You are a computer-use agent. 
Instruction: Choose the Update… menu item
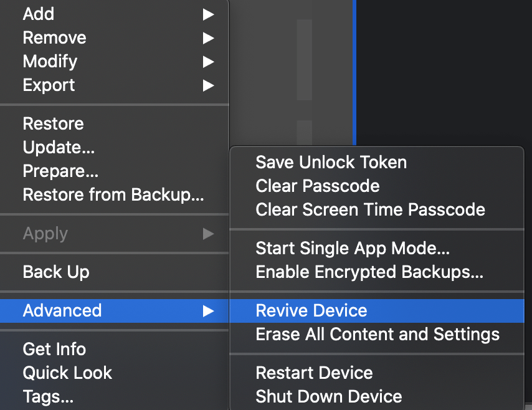coord(59,147)
